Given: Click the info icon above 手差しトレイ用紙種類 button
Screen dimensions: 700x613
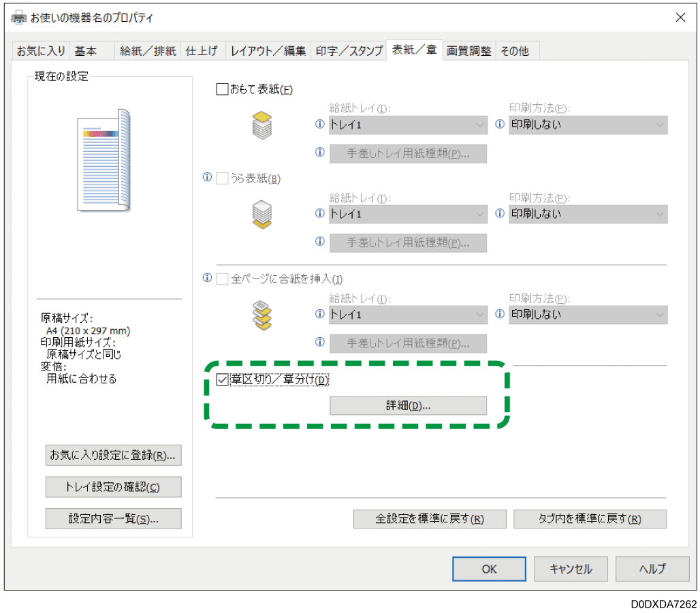Looking at the screenshot, I should click(x=320, y=152).
